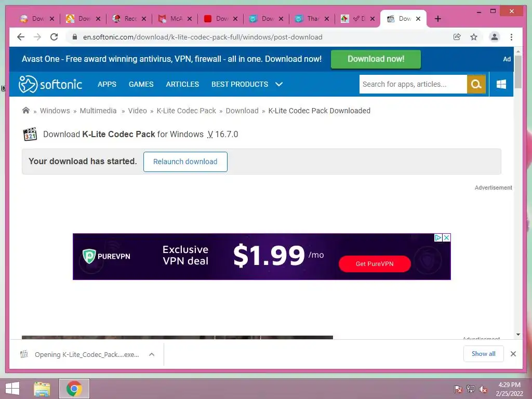
Task: Click the Avast One ad text
Action: [171, 59]
